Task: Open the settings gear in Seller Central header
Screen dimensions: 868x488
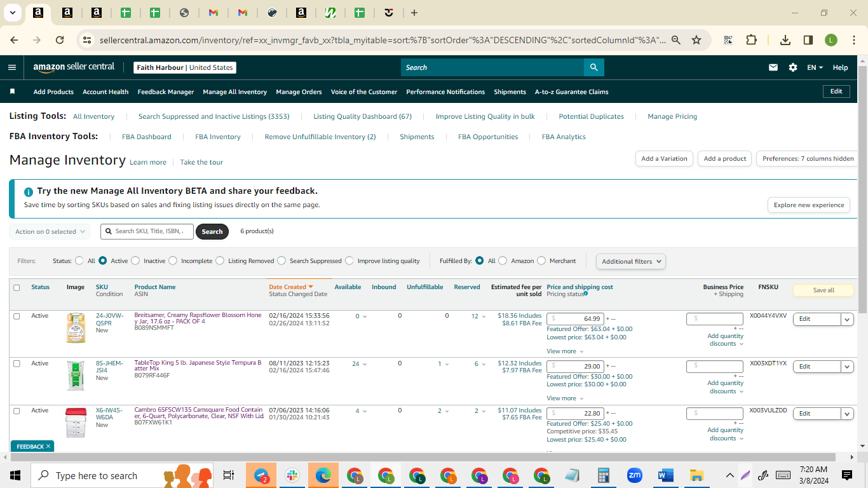Action: pyautogui.click(x=793, y=67)
